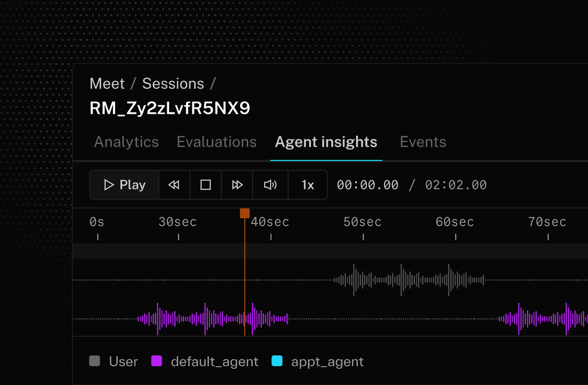Click the rewind icon

click(174, 184)
